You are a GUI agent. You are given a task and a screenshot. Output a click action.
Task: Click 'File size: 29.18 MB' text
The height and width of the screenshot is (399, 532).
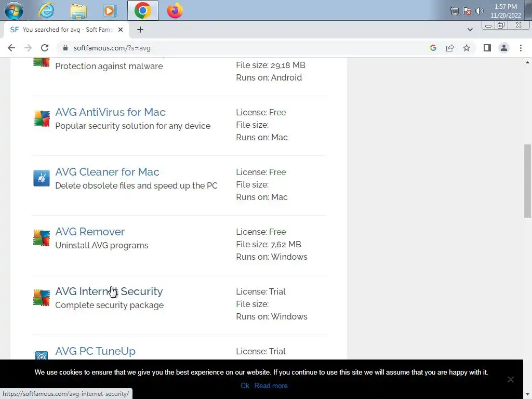tap(270, 65)
